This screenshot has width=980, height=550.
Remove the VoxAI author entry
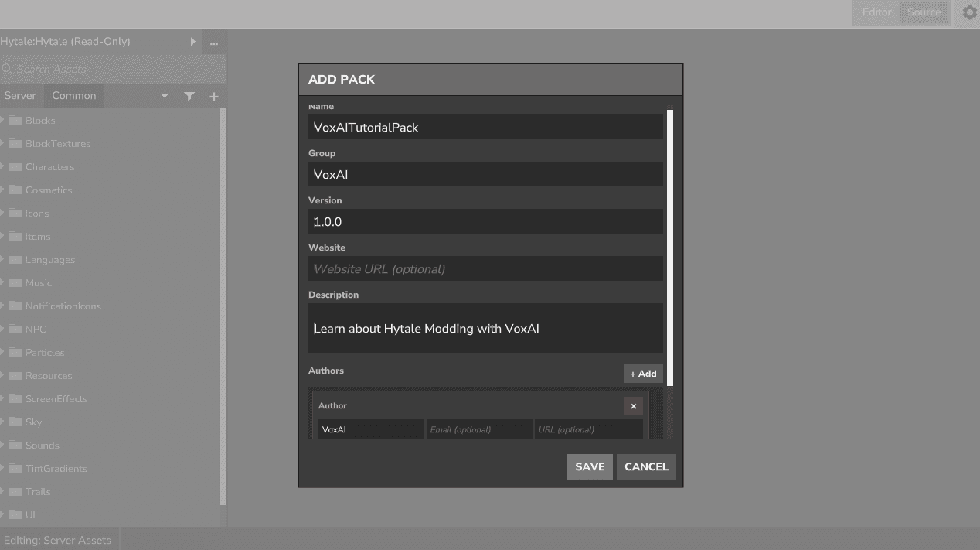tap(633, 406)
